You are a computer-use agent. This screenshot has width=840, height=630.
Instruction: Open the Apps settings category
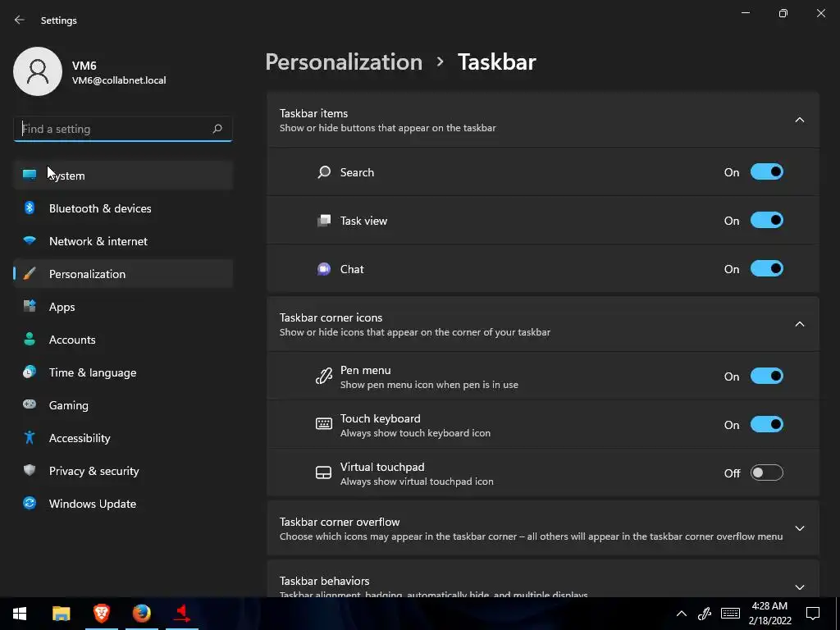[x=123, y=307]
